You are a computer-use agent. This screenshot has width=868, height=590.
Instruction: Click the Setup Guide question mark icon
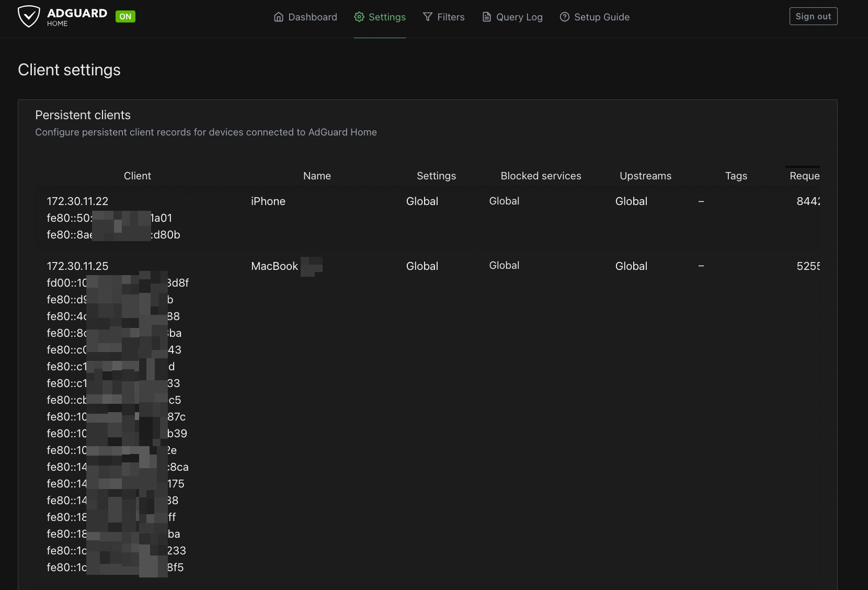565,17
